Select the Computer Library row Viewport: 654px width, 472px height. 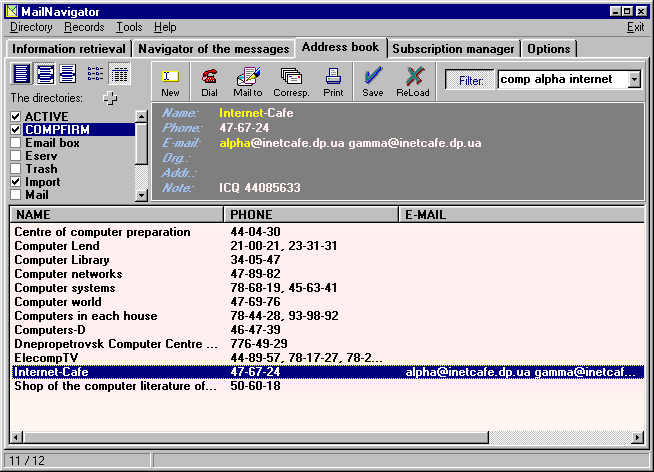pos(62,260)
